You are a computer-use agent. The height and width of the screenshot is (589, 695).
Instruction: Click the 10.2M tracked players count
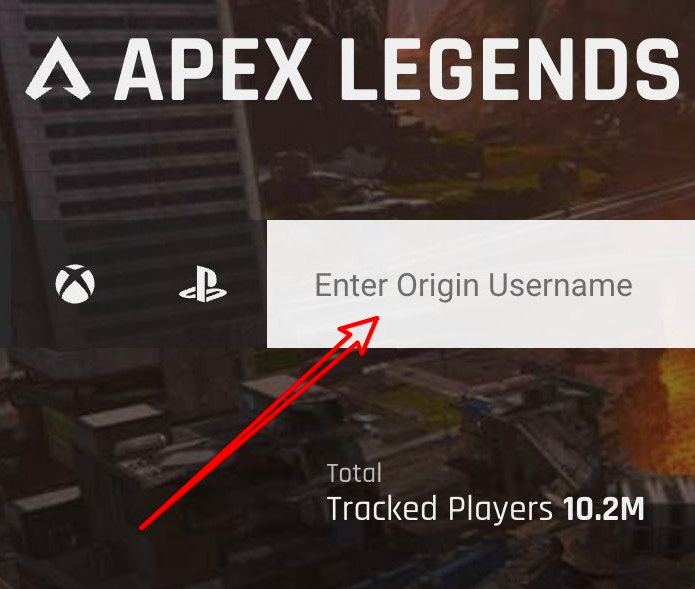(604, 508)
